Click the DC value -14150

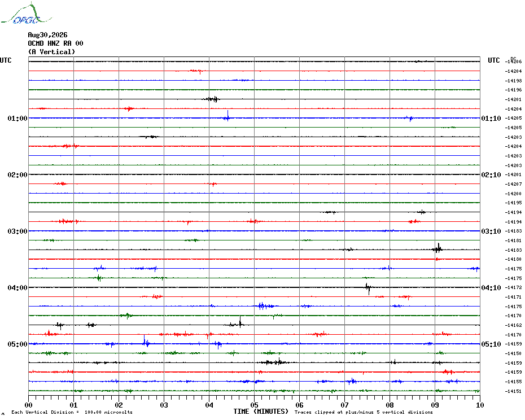(x=513, y=353)
